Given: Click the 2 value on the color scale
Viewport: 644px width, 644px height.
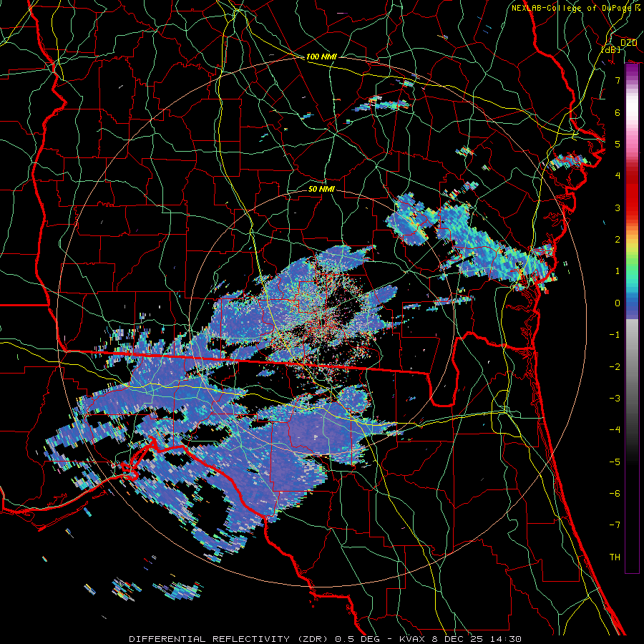Looking at the screenshot, I should click(x=618, y=240).
